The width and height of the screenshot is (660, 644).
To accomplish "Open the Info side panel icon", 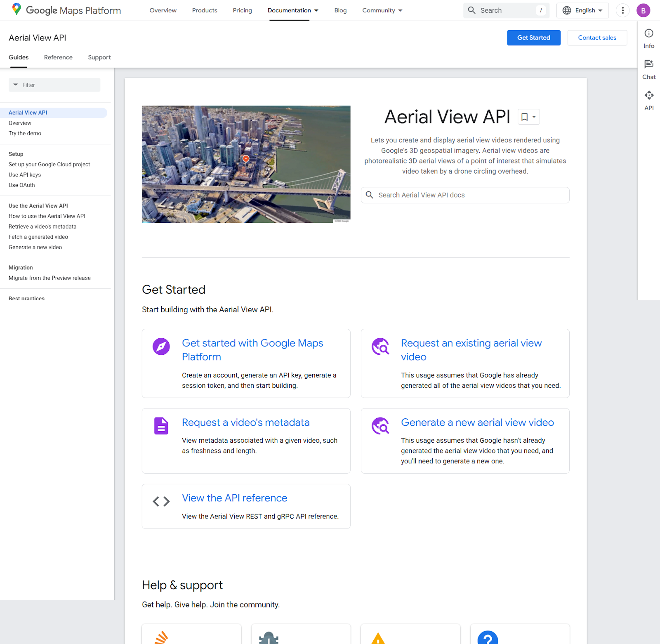I will pos(649,33).
